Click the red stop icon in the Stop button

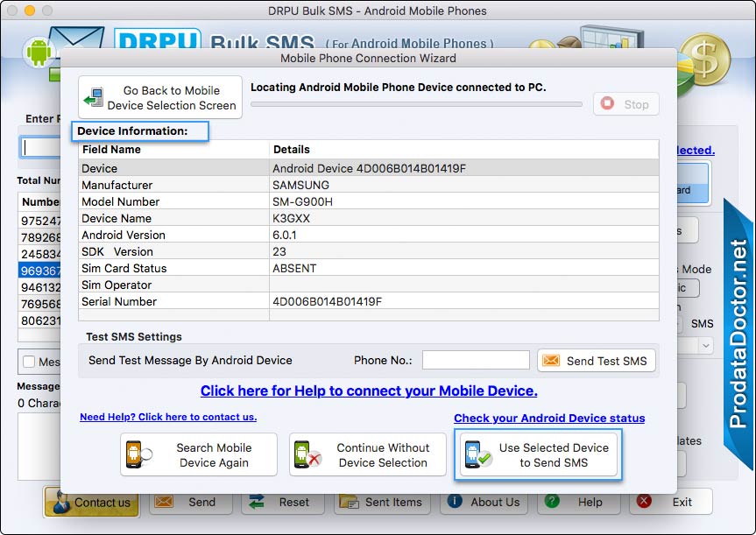point(607,103)
